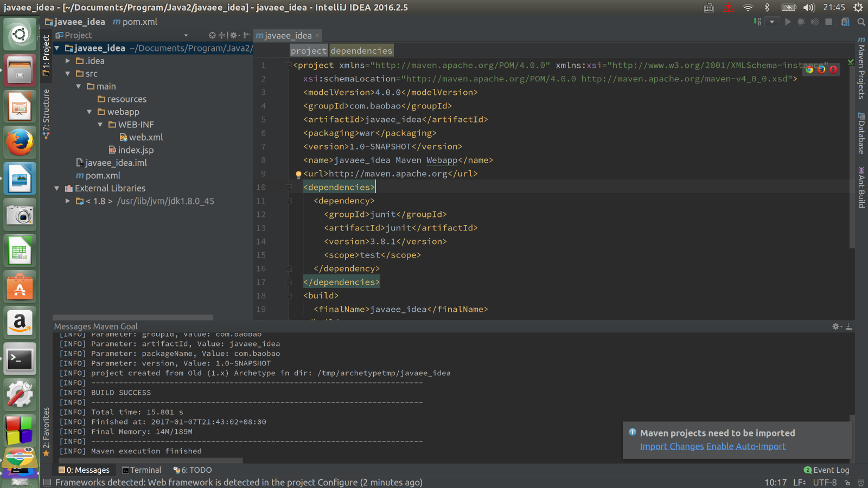Click the green inspection checkmark indicator
868x488 pixels.
click(x=851, y=62)
